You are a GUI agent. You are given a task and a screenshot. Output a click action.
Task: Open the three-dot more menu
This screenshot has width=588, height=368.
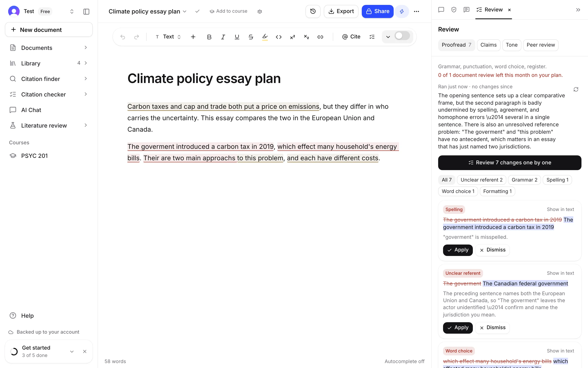(x=416, y=11)
